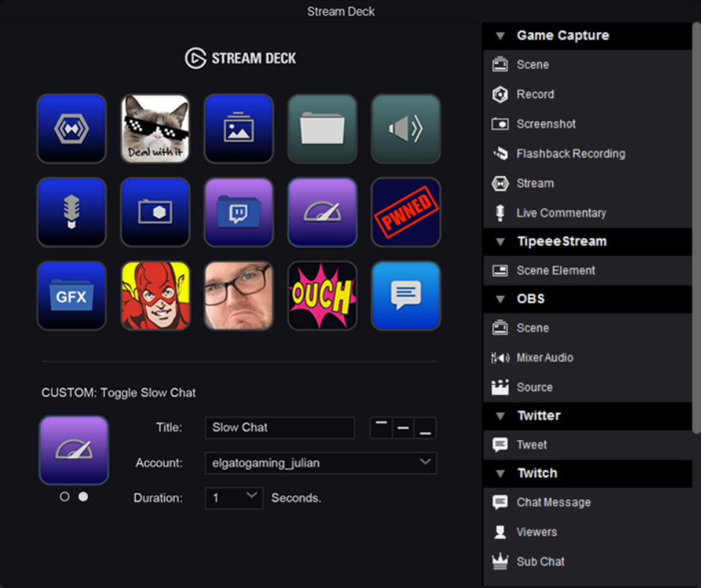Select the Slow Chat gauge key in the grid
Screen dimensions: 701x588
323,213
